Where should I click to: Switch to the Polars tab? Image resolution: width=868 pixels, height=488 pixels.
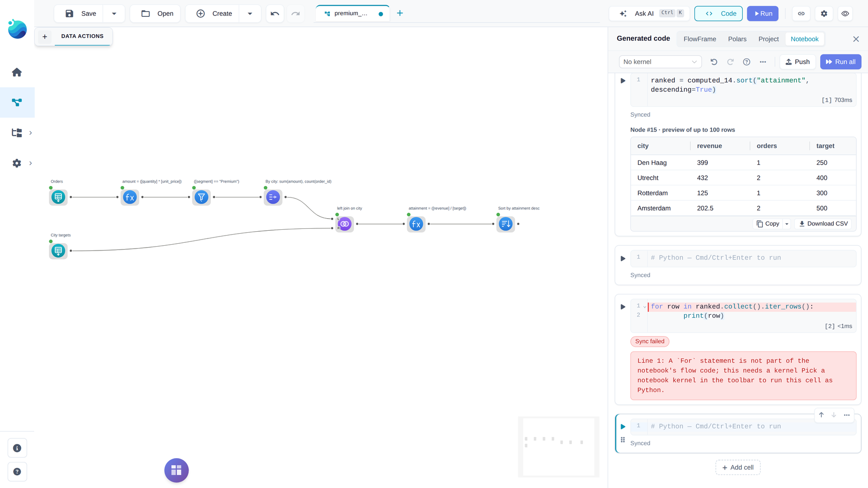pos(737,39)
